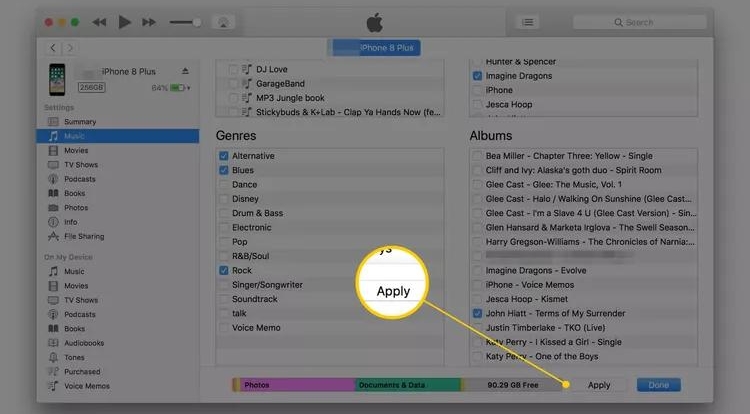The width and height of the screenshot is (750, 414).
Task: Uncheck the Blues genre
Action: click(x=223, y=170)
